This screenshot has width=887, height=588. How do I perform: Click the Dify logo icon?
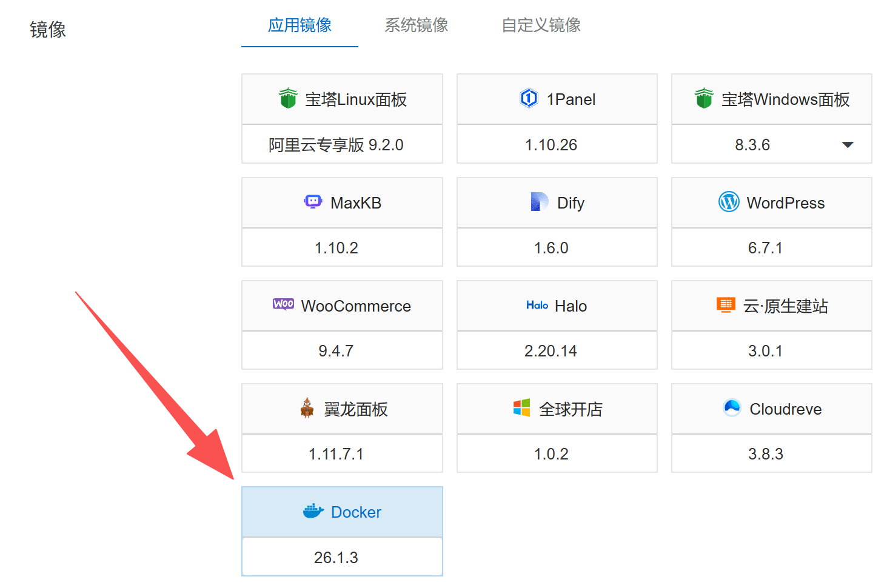pos(539,202)
